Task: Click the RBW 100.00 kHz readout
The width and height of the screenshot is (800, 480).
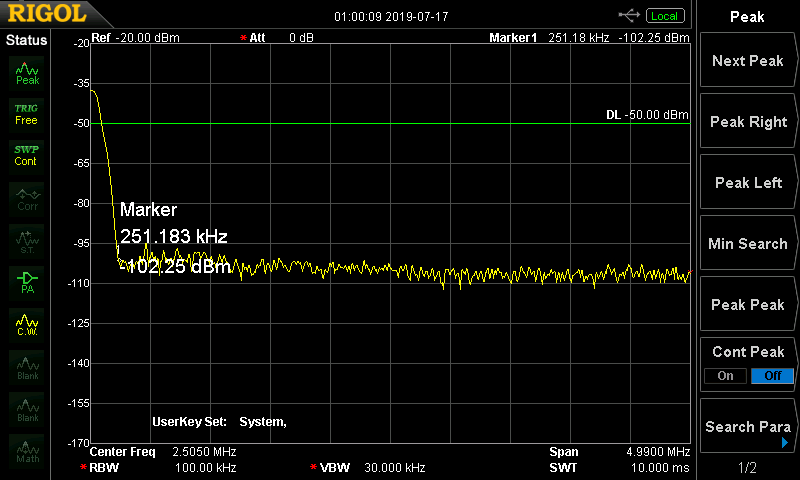Action: coord(158,468)
